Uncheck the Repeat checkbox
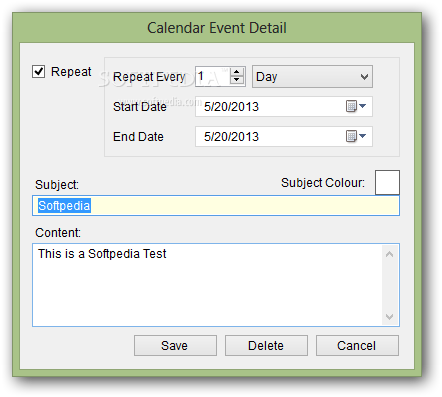The height and width of the screenshot is (397, 442). pyautogui.click(x=38, y=71)
